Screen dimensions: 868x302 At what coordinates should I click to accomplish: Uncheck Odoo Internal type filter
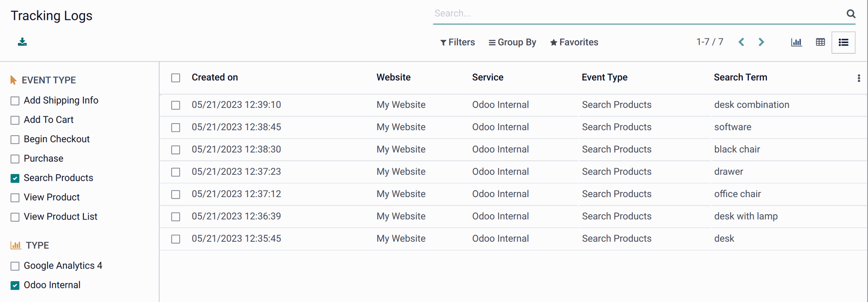(x=15, y=286)
